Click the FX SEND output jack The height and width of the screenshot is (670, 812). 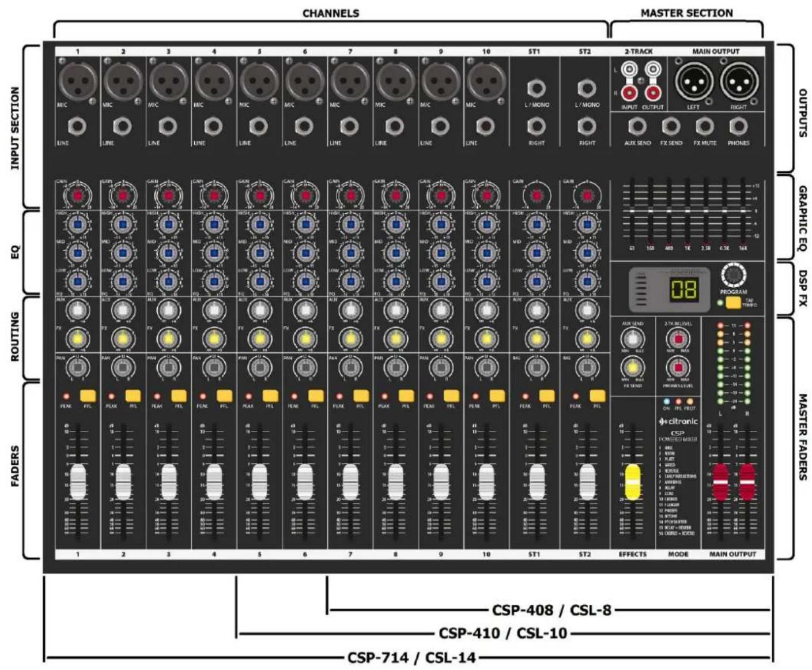pos(671,126)
